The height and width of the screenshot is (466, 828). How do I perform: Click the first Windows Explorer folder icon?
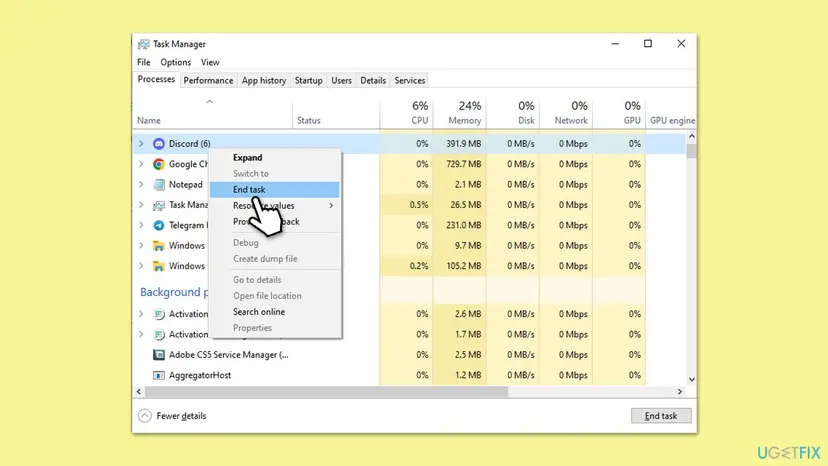[158, 246]
